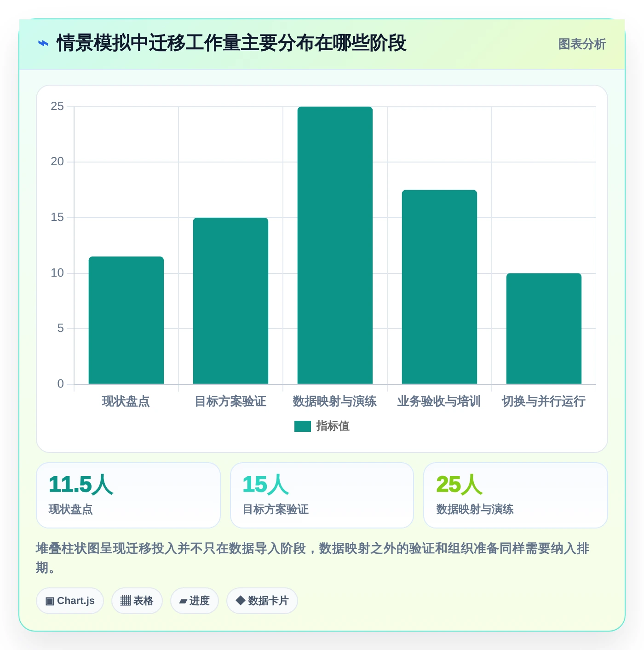The height and width of the screenshot is (650, 644).
Task: Click the 业务验收与培训 x-axis label
Action: point(439,401)
